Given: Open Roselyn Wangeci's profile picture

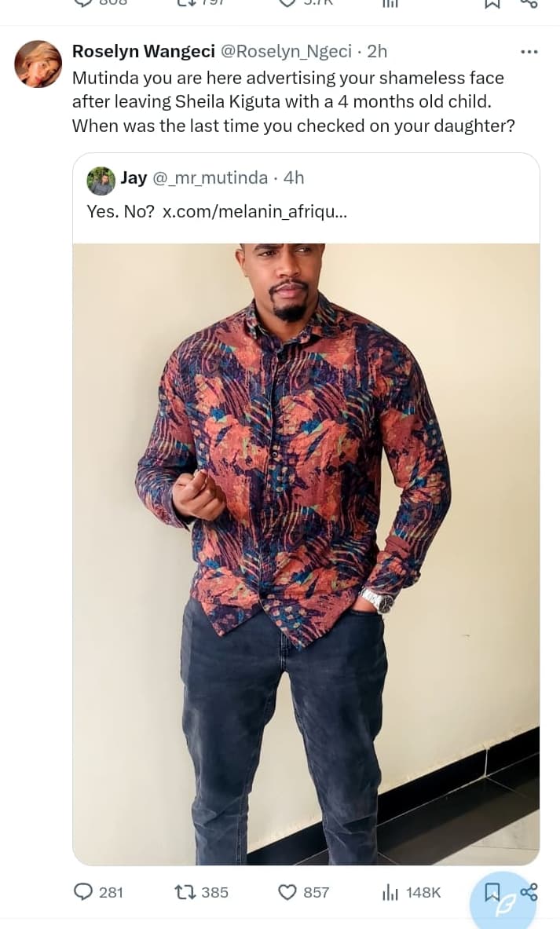Looking at the screenshot, I should point(38,64).
